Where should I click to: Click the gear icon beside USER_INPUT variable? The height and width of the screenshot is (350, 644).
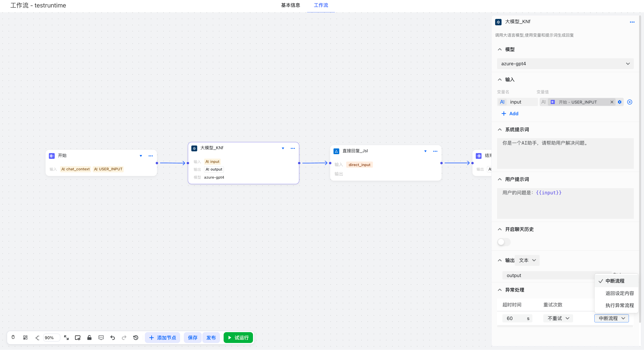[620, 102]
